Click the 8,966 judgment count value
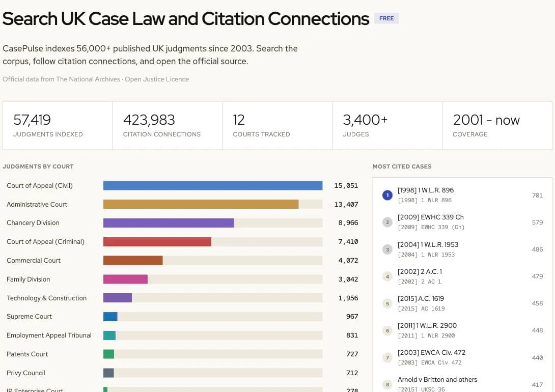555x392 pixels. coord(348,223)
